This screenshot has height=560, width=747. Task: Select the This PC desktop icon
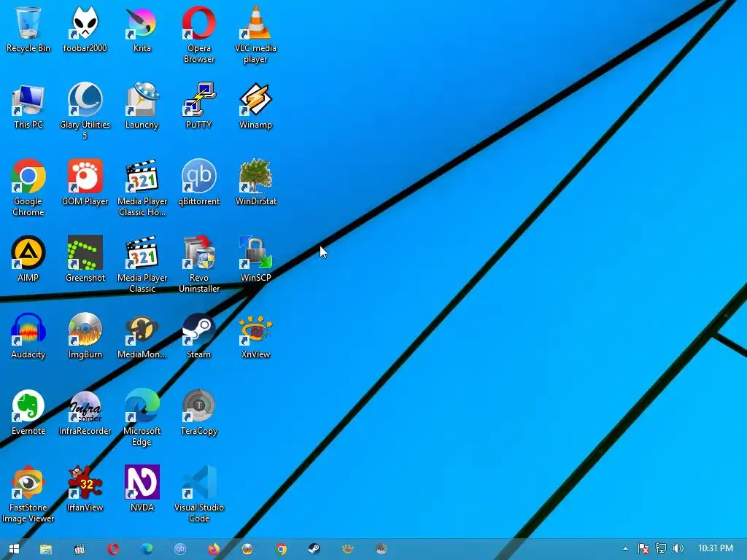coord(28,106)
